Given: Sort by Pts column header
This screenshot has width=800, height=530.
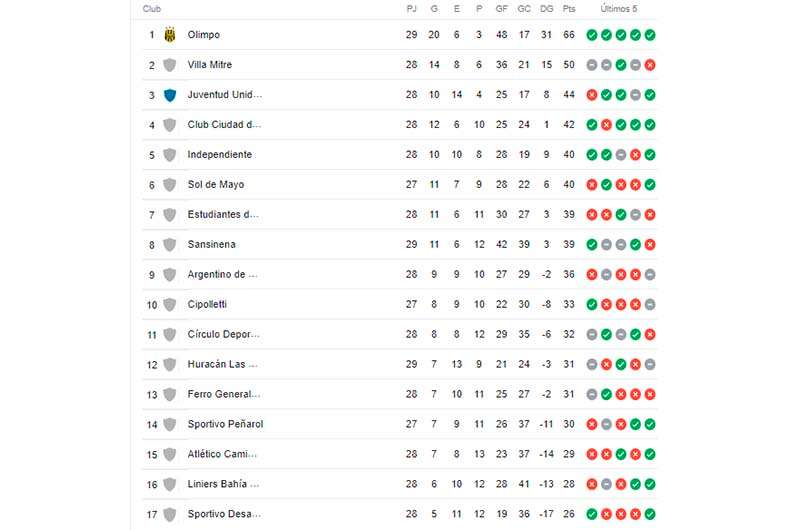Looking at the screenshot, I should pyautogui.click(x=569, y=9).
